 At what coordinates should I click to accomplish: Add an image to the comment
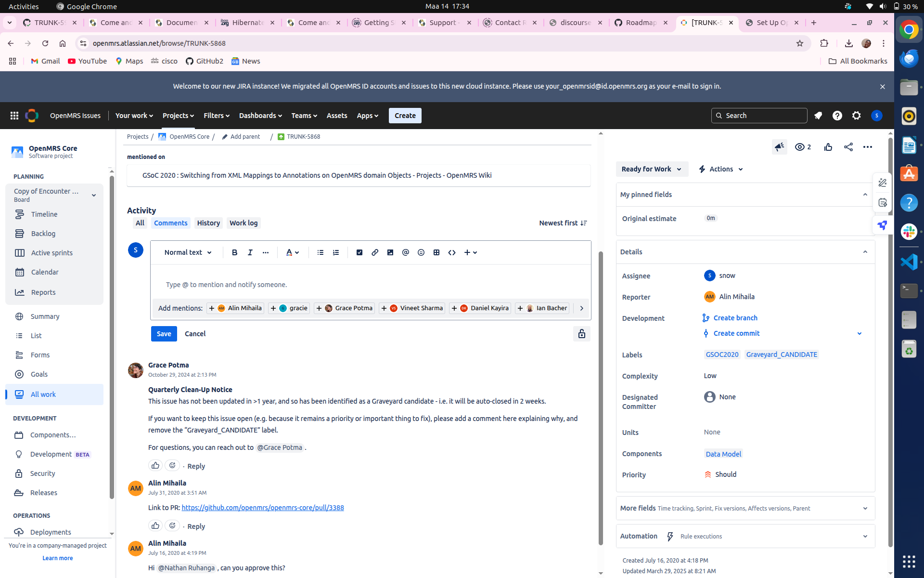click(x=390, y=252)
